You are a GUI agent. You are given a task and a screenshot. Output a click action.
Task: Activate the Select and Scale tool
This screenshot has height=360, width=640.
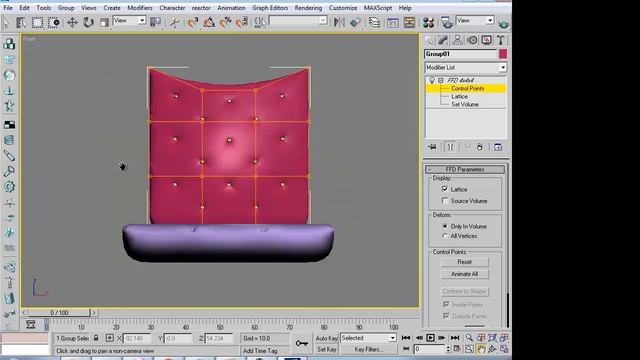coord(104,22)
